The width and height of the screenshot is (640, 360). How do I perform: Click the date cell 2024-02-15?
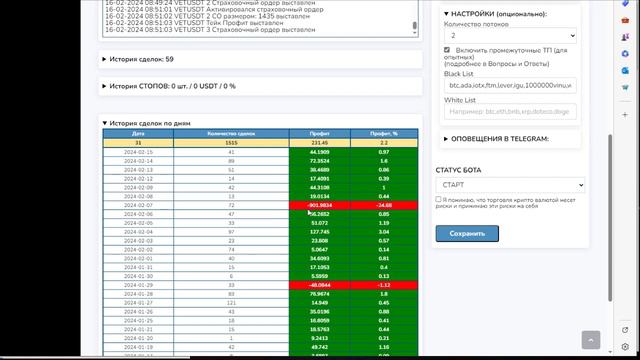point(138,152)
